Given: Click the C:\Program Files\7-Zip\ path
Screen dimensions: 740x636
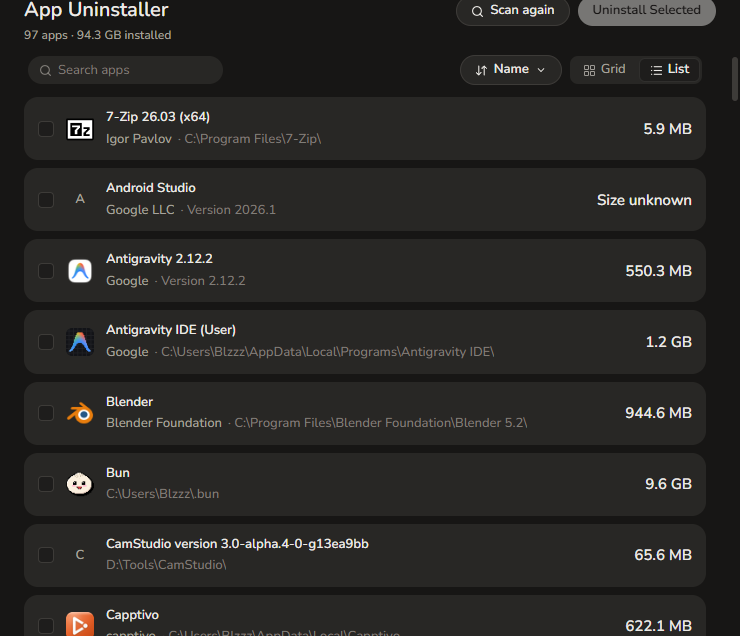Looking at the screenshot, I should click(x=252, y=139).
